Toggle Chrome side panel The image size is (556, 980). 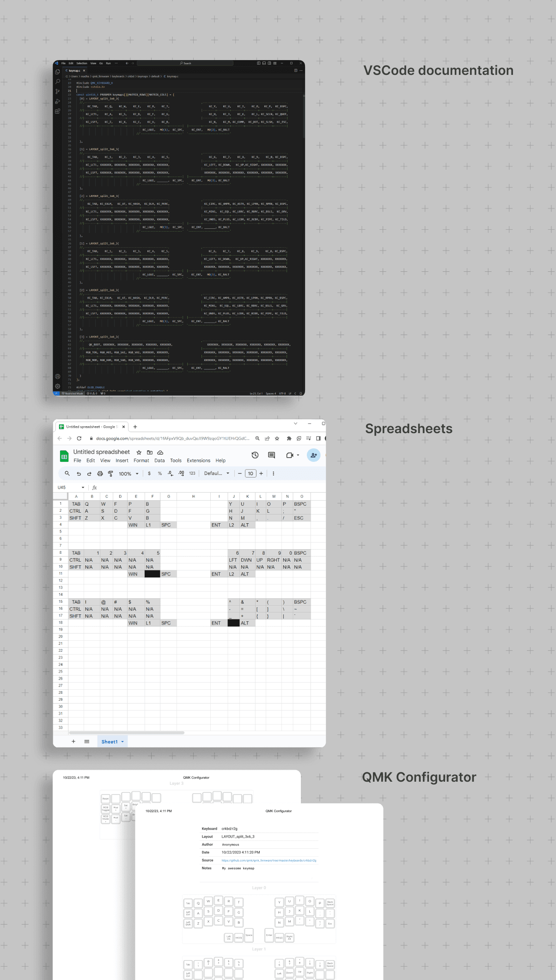tap(318, 438)
